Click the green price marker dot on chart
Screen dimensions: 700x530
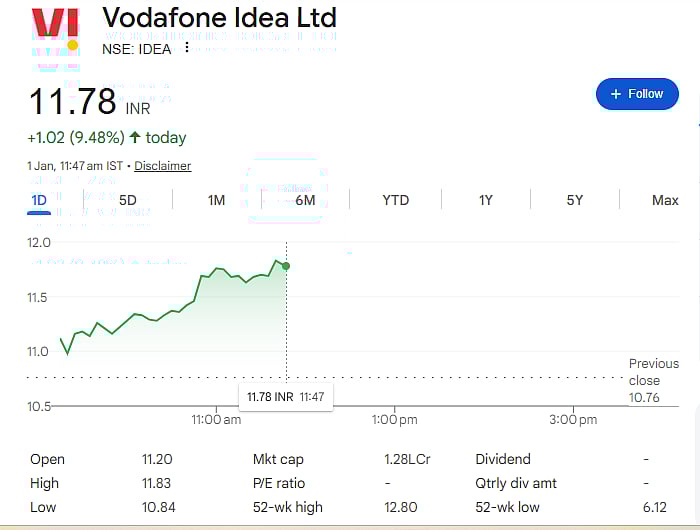click(x=287, y=266)
